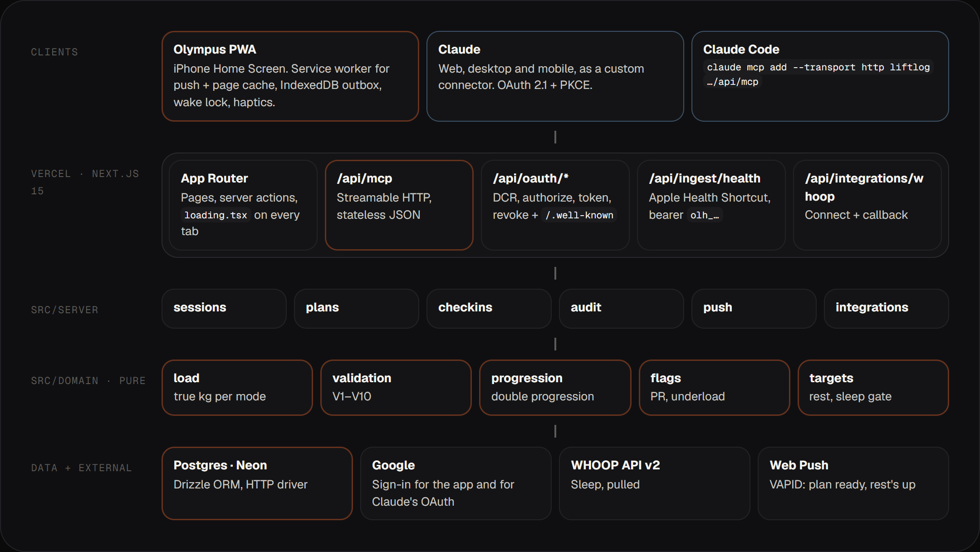
Task: Open the audit module box
Action: point(622,309)
